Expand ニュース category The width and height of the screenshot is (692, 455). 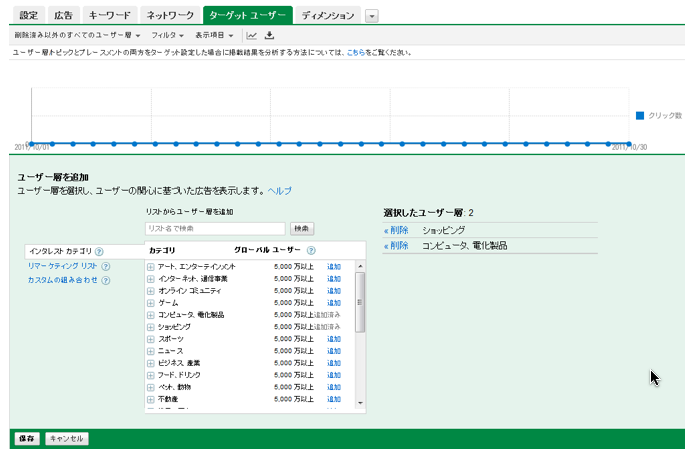150,351
